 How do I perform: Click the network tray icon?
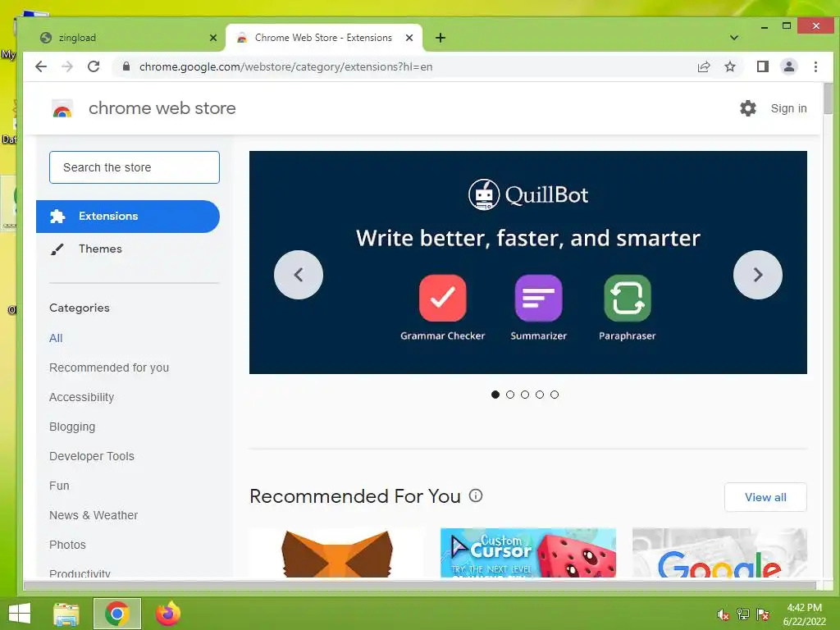coord(743,614)
